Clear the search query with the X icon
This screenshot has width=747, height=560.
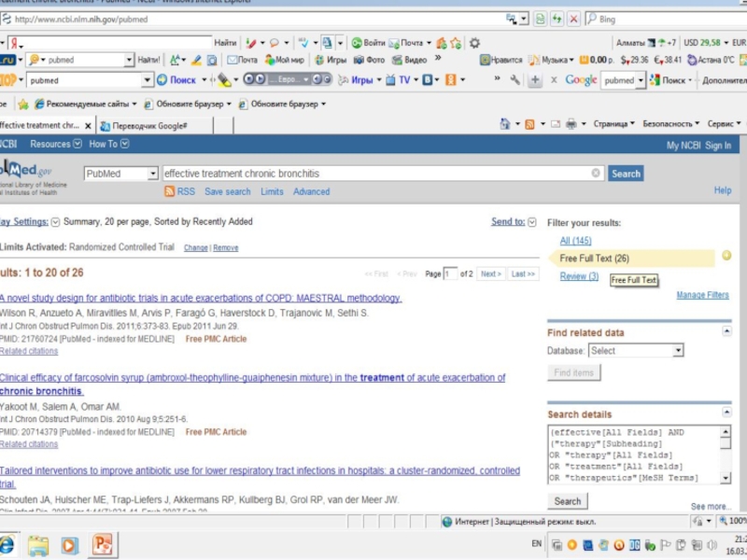click(596, 173)
